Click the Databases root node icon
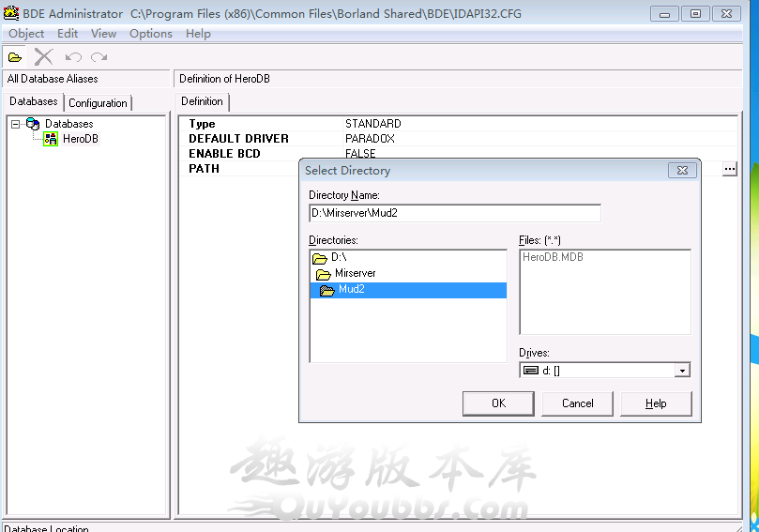 pyautogui.click(x=33, y=124)
